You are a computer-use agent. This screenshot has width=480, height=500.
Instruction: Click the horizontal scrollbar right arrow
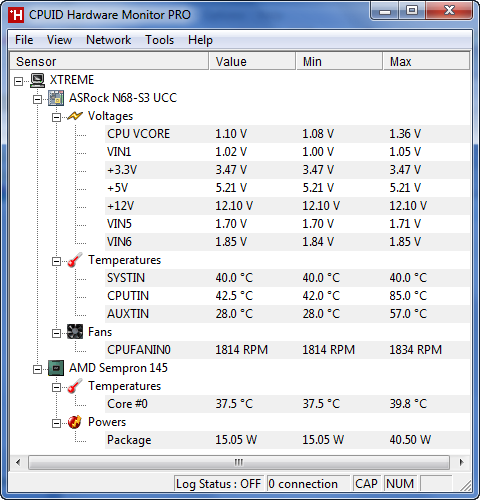[x=462, y=462]
